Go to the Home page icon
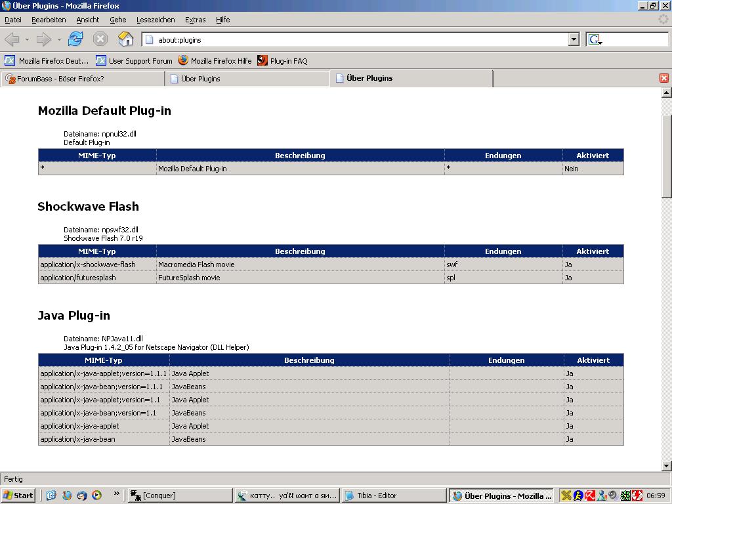This screenshot has width=756, height=550. click(125, 39)
